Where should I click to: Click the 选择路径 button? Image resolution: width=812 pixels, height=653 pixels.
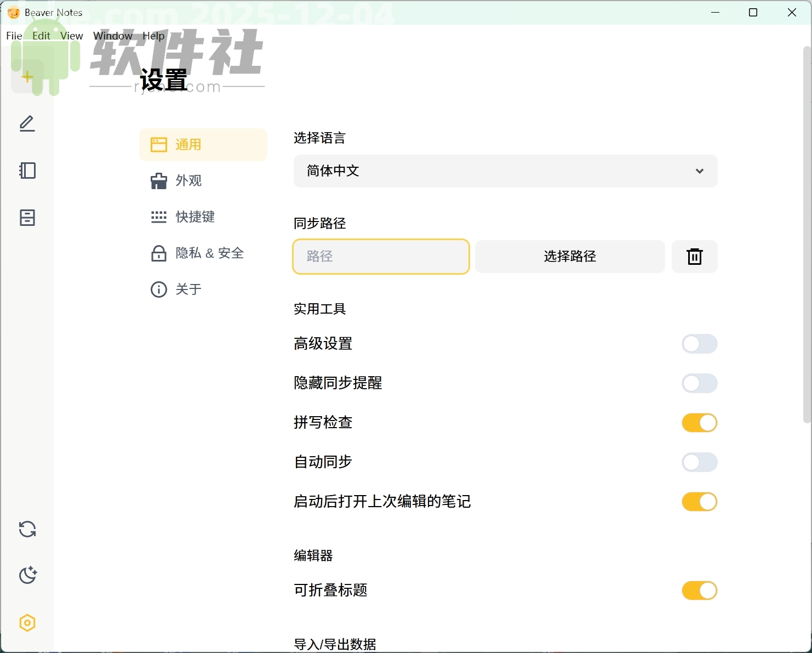569,256
